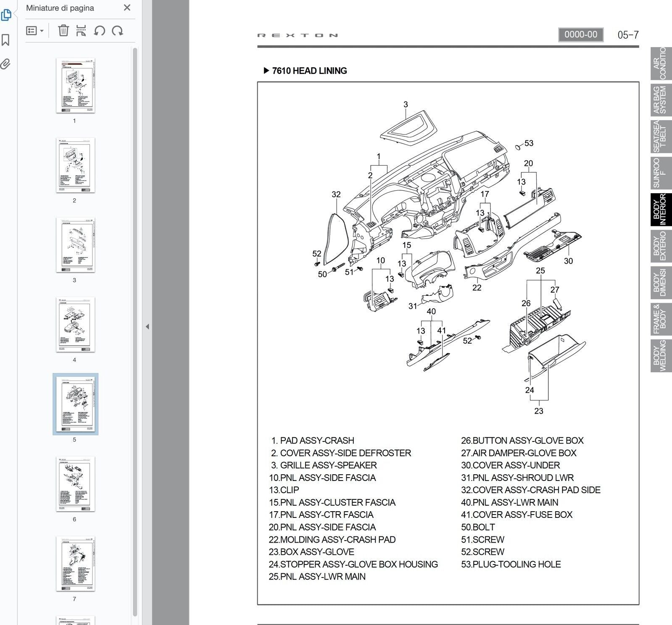This screenshot has height=625, width=672.
Task: Open the Attachments paperclip panel
Action: pos(5,64)
